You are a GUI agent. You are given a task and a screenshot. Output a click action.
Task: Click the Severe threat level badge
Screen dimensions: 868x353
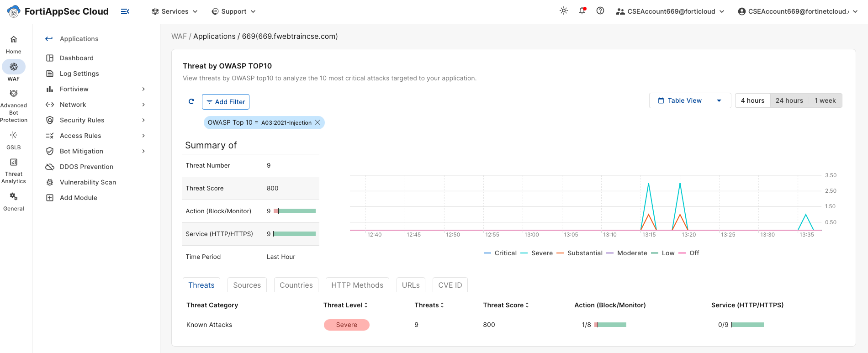(347, 325)
